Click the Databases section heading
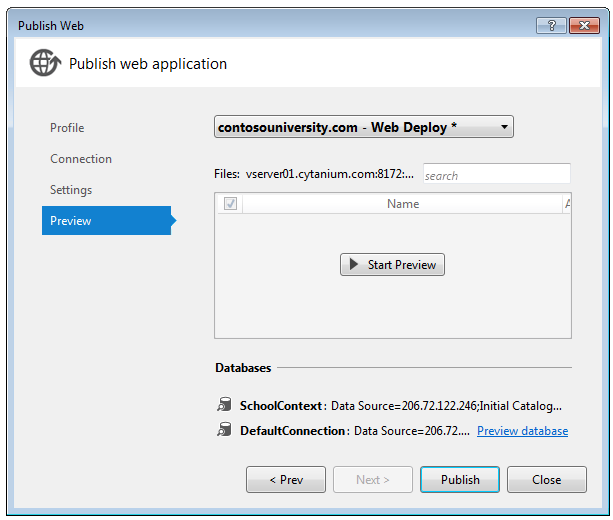Image resolution: width=613 pixels, height=520 pixels. (243, 368)
